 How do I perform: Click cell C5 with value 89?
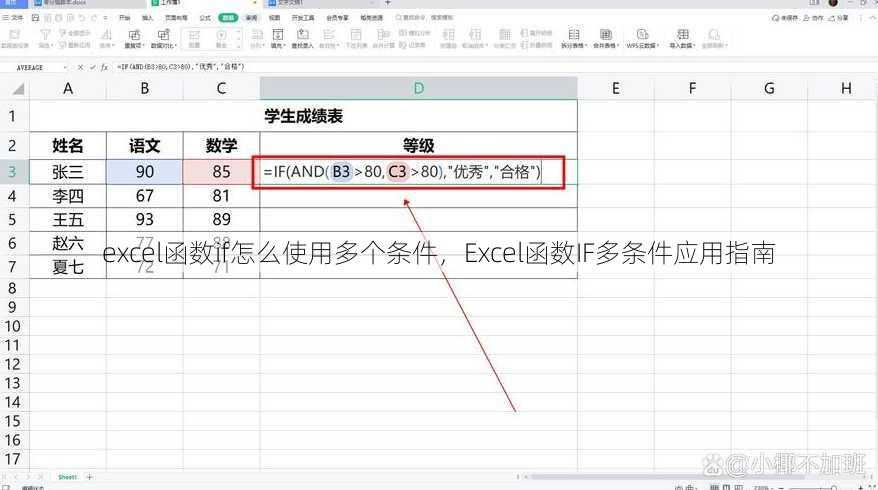[221, 220]
